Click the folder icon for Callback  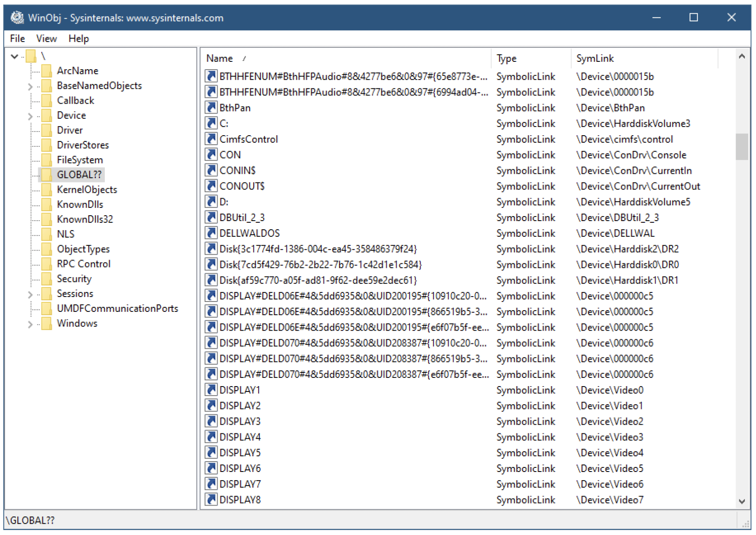click(46, 100)
